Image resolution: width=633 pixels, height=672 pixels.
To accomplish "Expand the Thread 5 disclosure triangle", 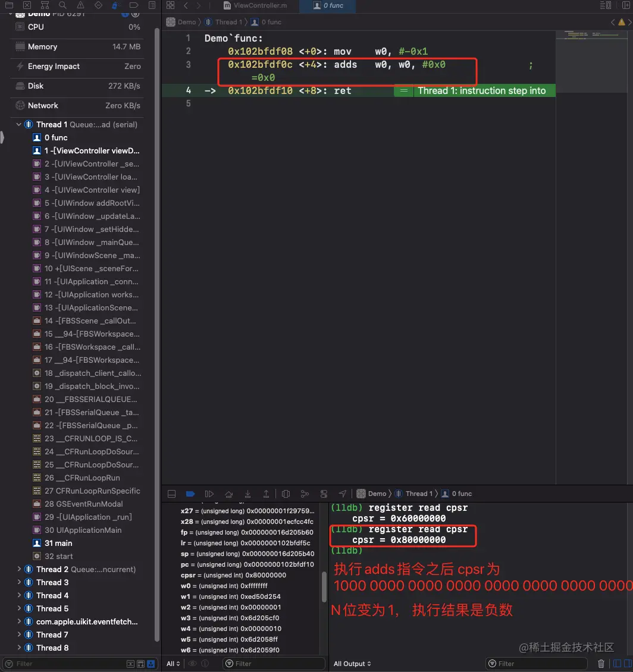I will [19, 608].
